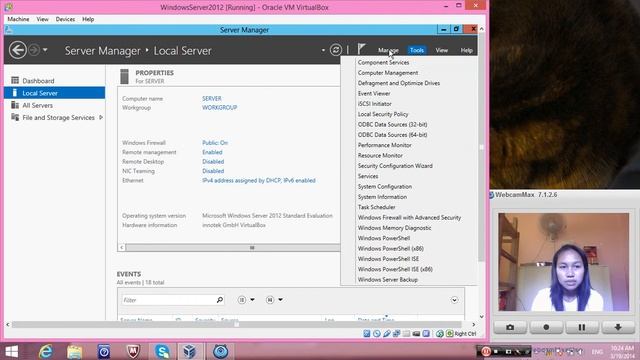Expand File and Storage Services arrow
The height and width of the screenshot is (360, 640).
click(x=101, y=118)
